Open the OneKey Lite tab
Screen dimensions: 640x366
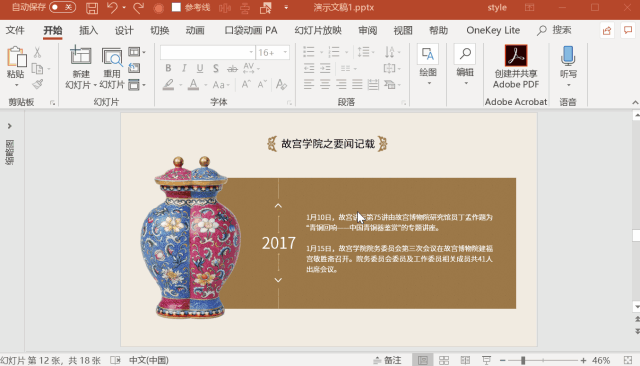tap(493, 30)
